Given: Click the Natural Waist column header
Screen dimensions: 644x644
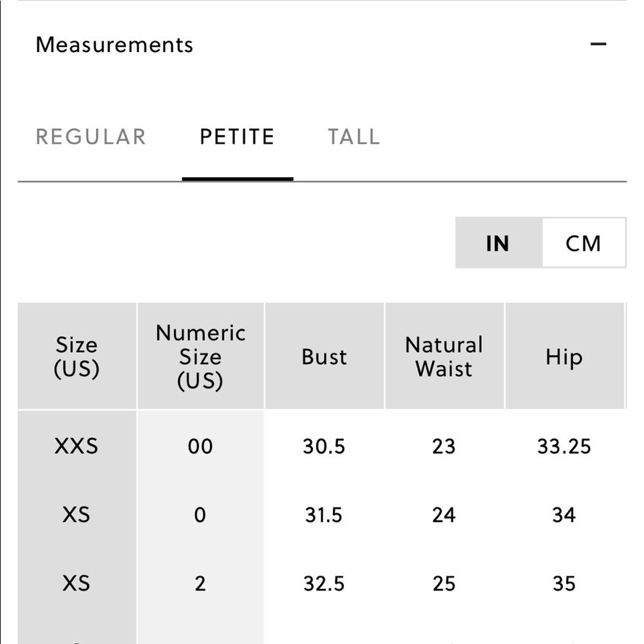Looking at the screenshot, I should [444, 356].
